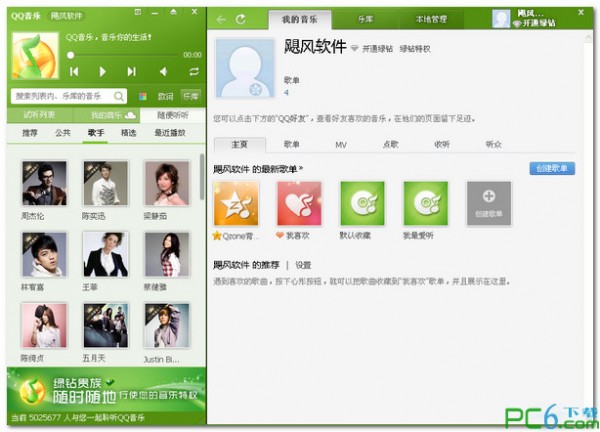Click the user avatar in top bar
The image size is (600, 432).
(x=501, y=18)
